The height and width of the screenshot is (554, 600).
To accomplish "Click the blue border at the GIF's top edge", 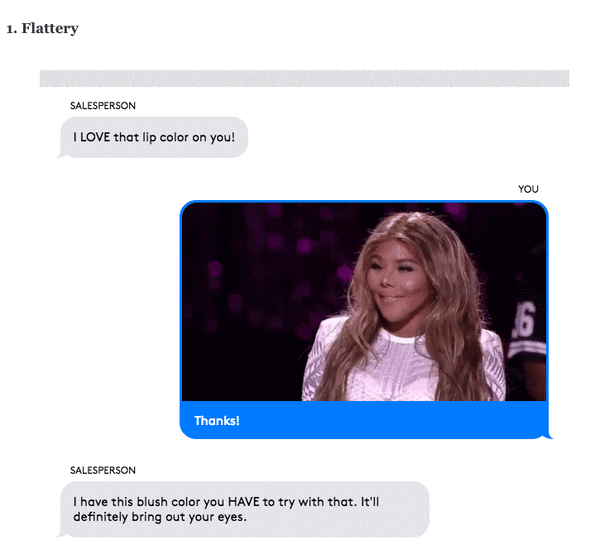I will [364, 202].
